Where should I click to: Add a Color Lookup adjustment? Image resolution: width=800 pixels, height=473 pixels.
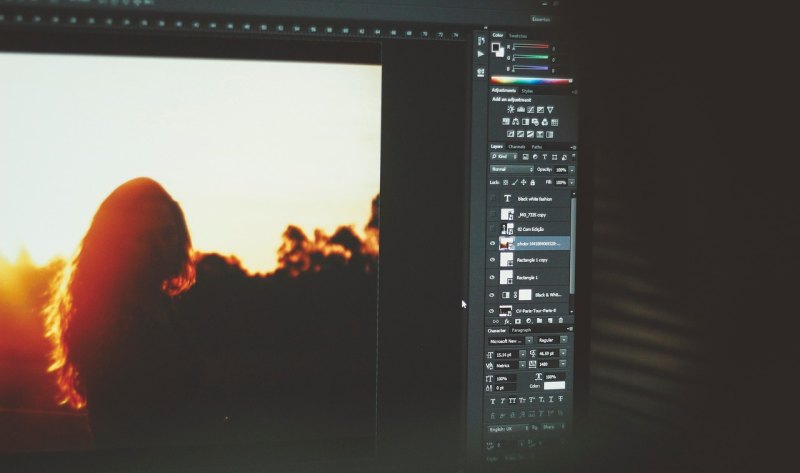[x=555, y=122]
